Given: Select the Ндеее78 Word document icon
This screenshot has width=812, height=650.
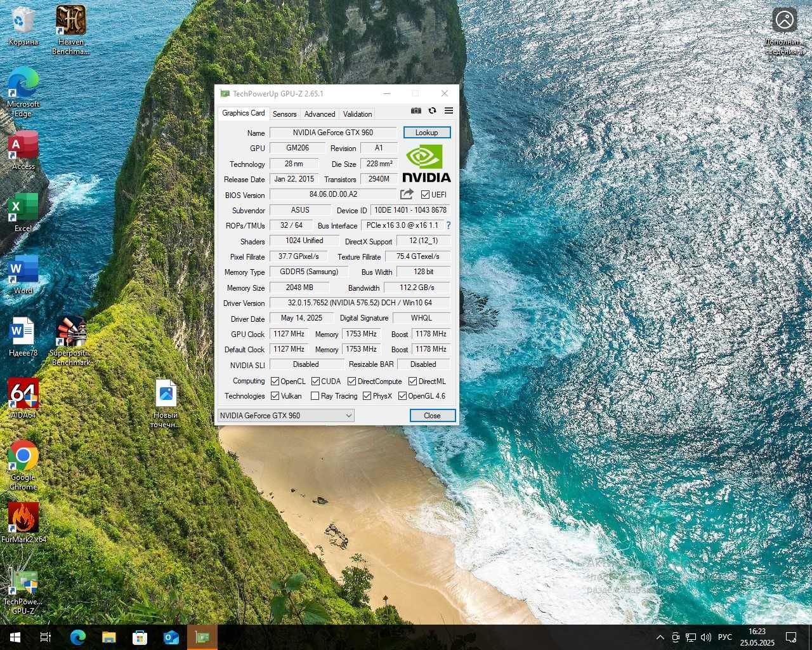Looking at the screenshot, I should (x=23, y=337).
